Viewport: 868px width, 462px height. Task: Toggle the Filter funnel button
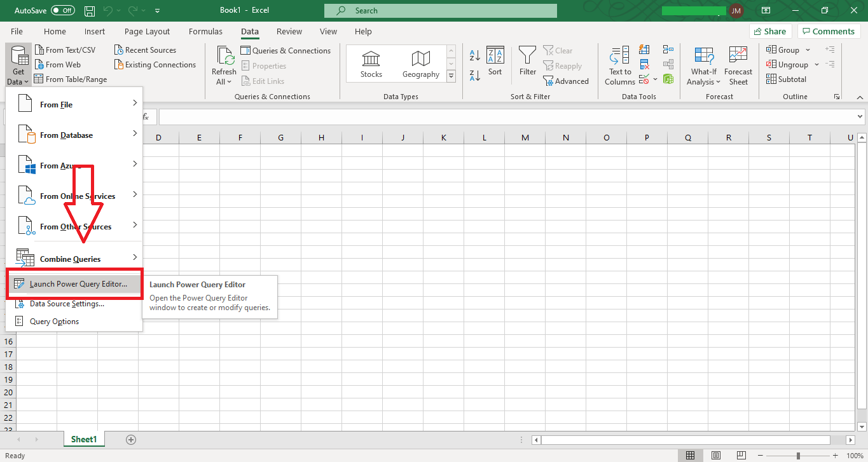point(528,62)
